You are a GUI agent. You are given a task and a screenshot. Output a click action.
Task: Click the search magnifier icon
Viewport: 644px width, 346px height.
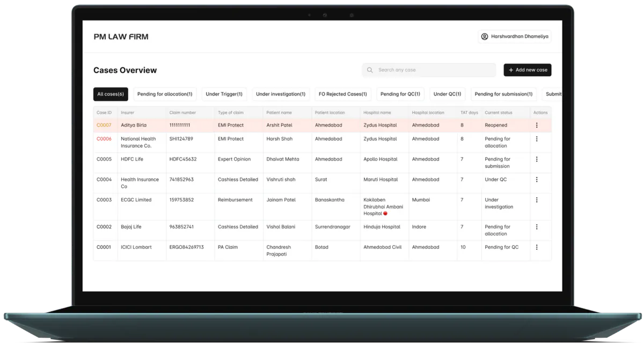[x=370, y=70]
